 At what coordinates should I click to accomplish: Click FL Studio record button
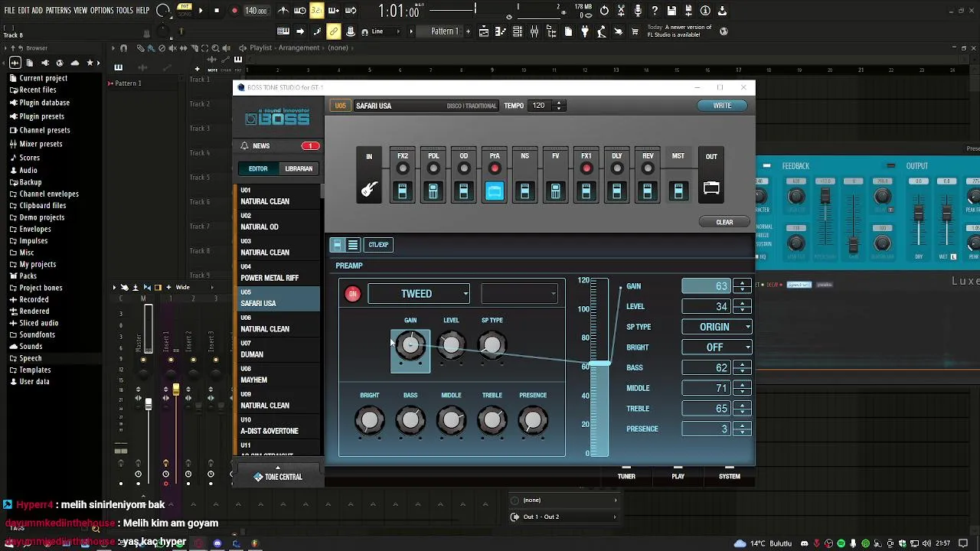[x=234, y=11]
